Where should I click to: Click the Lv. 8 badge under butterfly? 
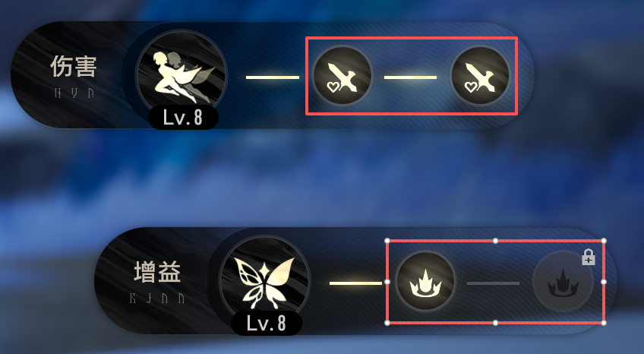(x=267, y=324)
